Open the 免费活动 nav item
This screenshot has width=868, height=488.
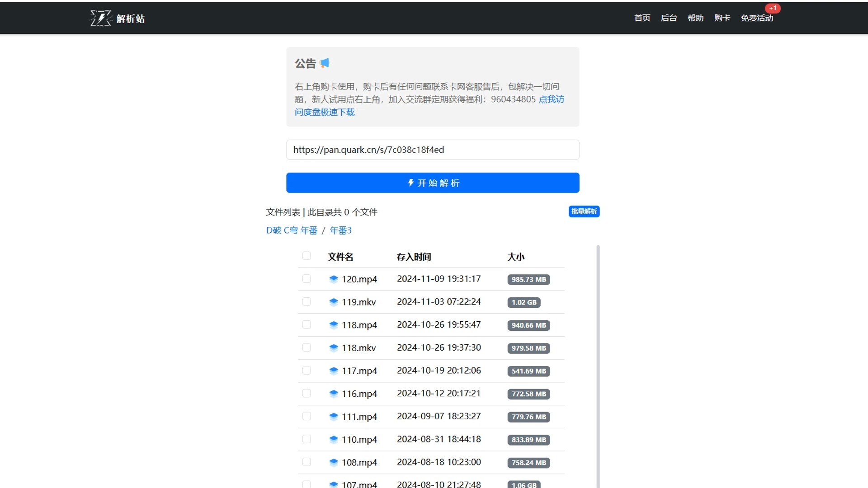(757, 18)
